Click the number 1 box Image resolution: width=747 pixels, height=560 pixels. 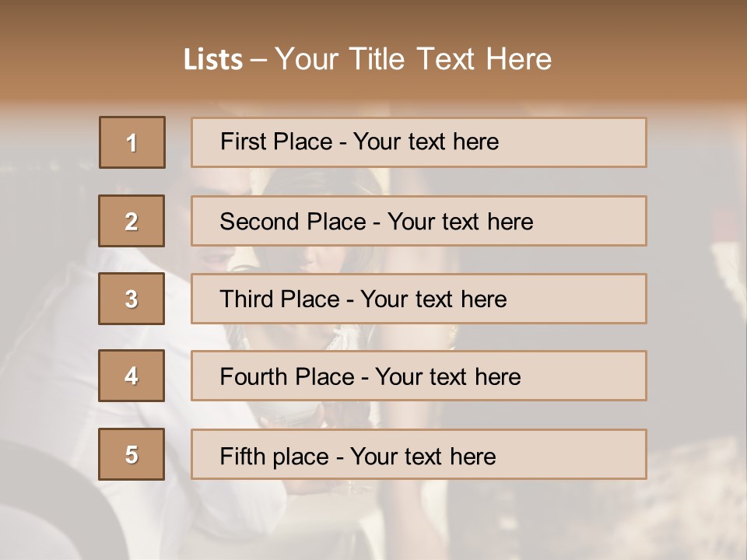[132, 142]
